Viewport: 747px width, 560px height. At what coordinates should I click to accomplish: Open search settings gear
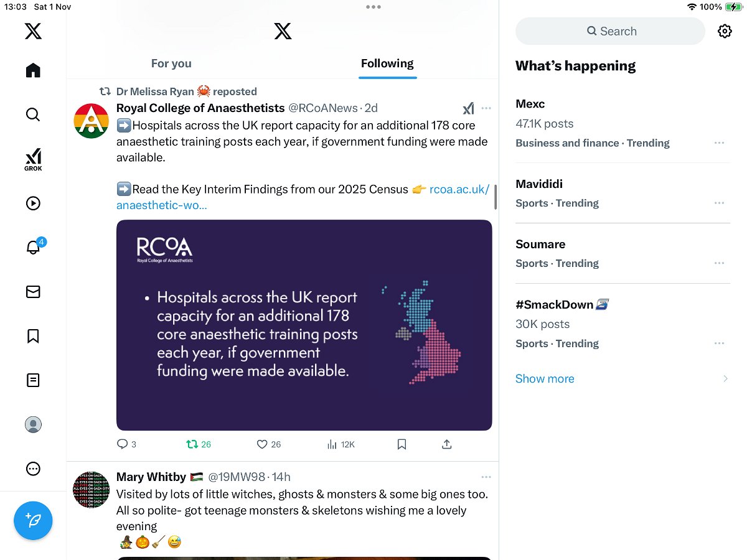(x=725, y=31)
